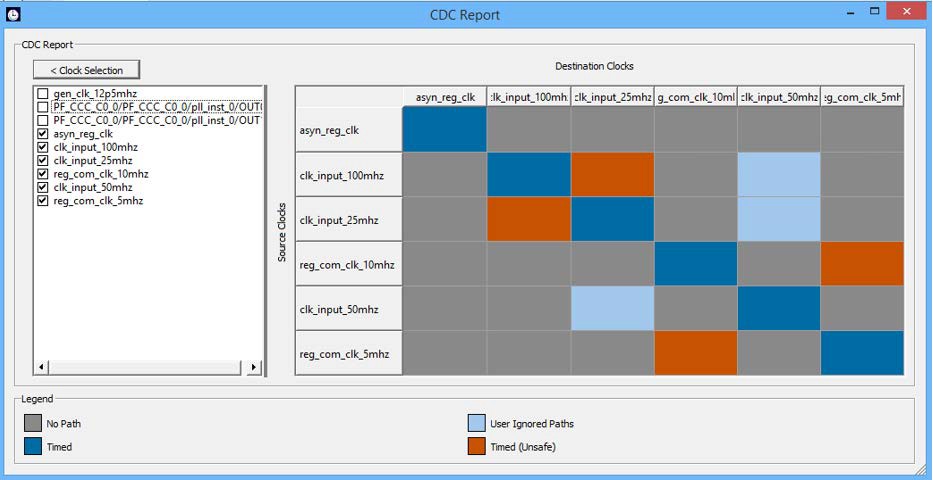
Task: Click the asyn_reg_clk destination column header
Action: tap(445, 97)
